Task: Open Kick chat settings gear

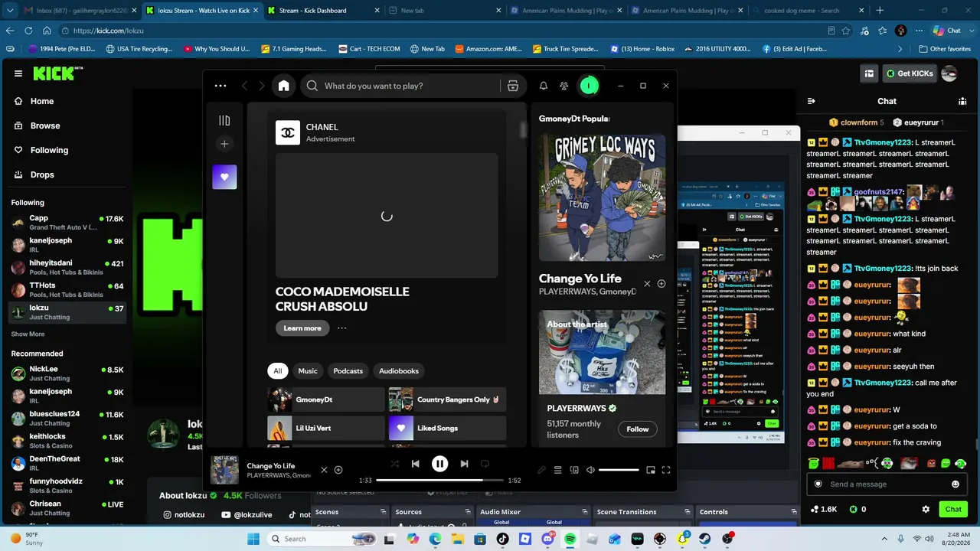Action: [926, 509]
